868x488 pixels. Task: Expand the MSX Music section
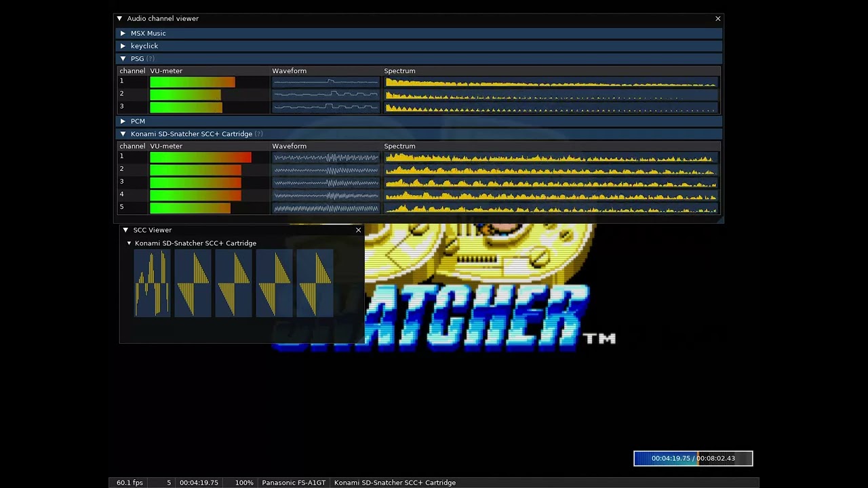point(123,33)
